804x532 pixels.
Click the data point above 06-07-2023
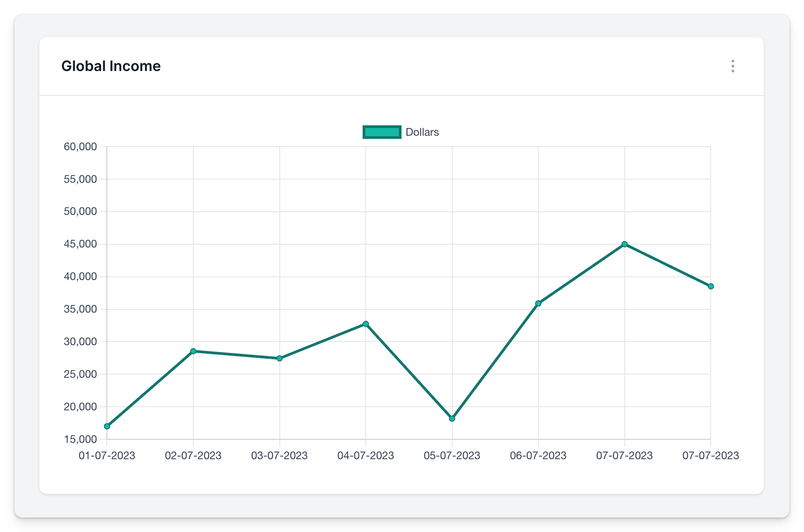pos(538,304)
